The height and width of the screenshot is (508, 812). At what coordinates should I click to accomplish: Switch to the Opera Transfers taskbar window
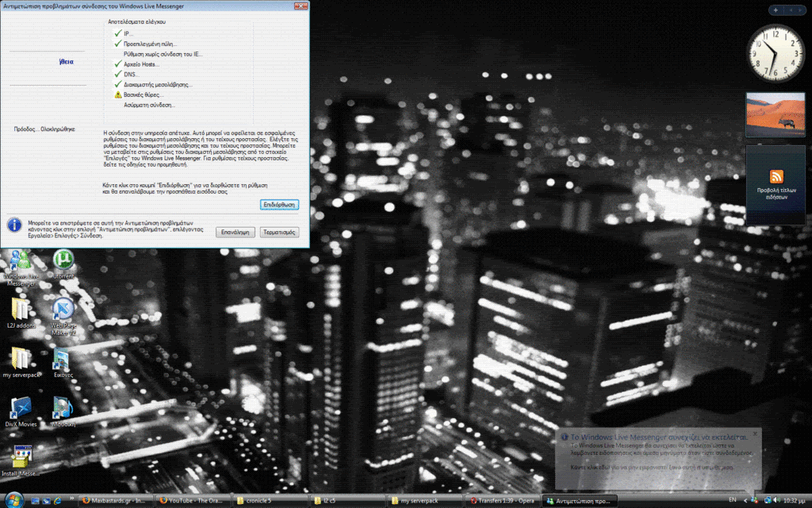(504, 501)
